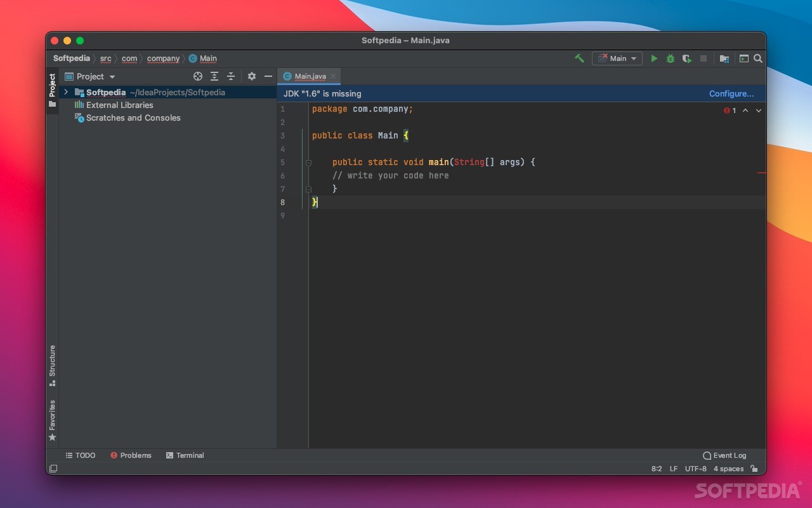Click the tool windows quick access icon
Viewport: 812px width, 508px height.
(x=53, y=469)
